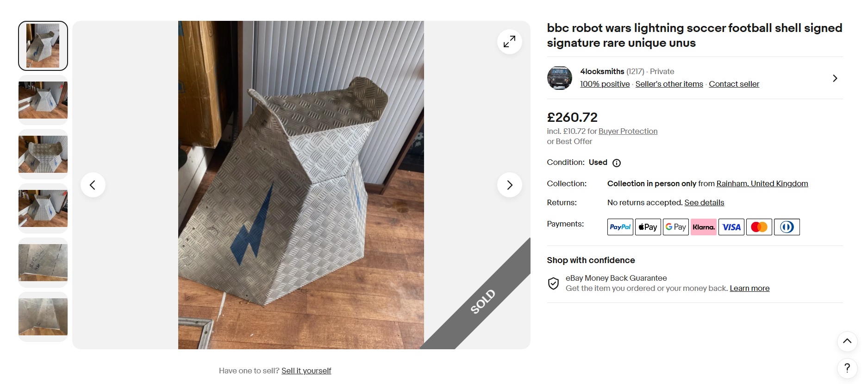Open Rainham, United Kingdom location link

pyautogui.click(x=762, y=183)
